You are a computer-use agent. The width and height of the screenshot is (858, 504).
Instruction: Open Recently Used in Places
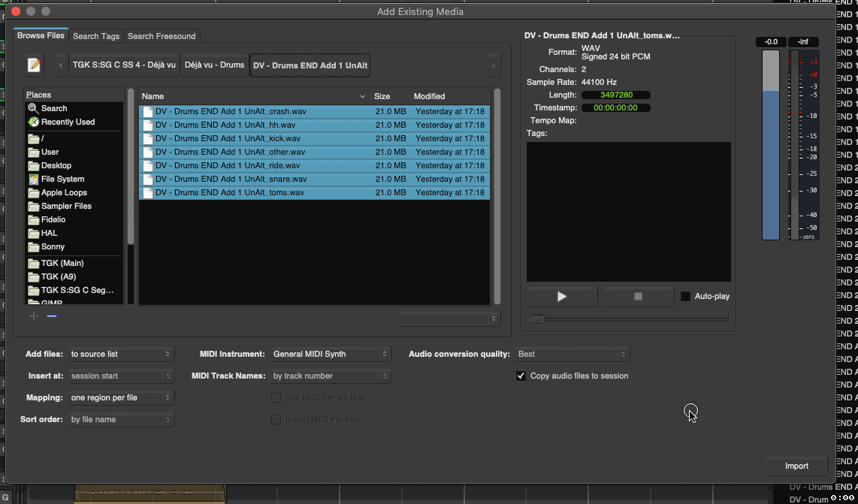68,122
